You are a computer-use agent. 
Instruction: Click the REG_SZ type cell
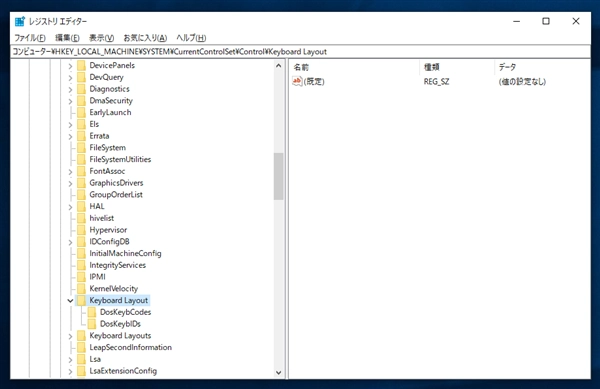[x=437, y=81]
